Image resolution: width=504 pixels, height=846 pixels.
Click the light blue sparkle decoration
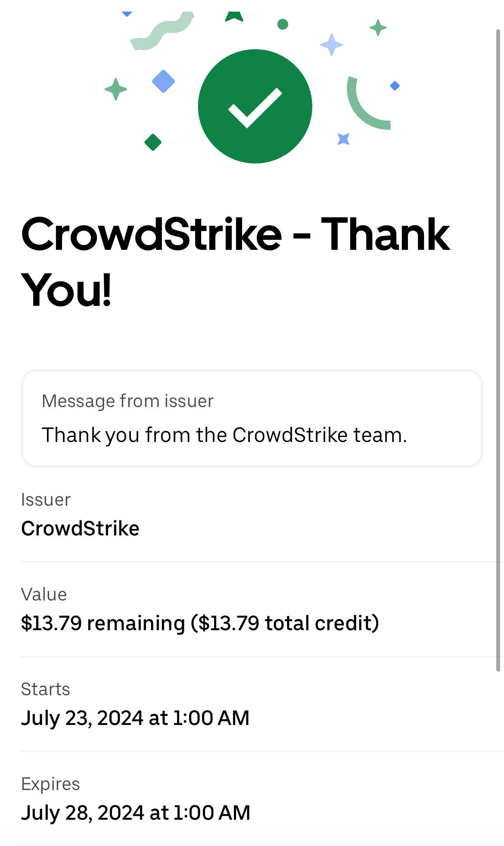(x=331, y=45)
